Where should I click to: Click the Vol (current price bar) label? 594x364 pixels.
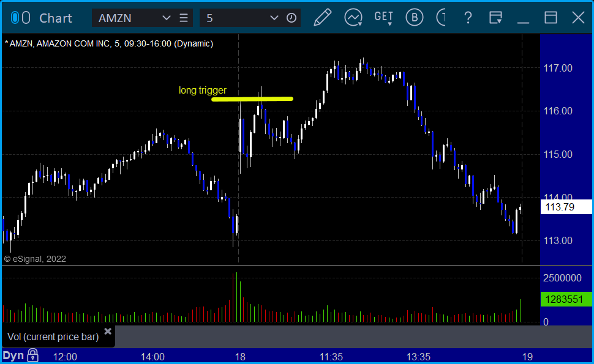[53, 336]
